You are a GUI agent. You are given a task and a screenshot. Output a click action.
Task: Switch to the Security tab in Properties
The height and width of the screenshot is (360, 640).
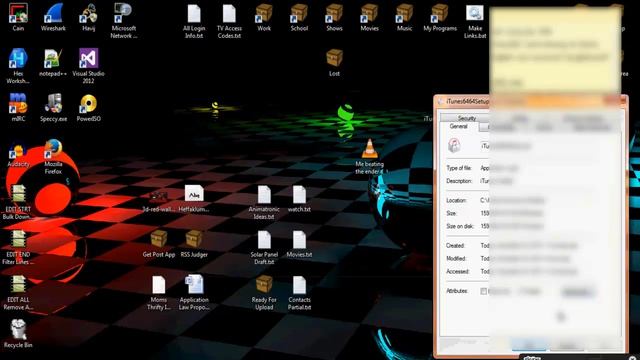467,118
